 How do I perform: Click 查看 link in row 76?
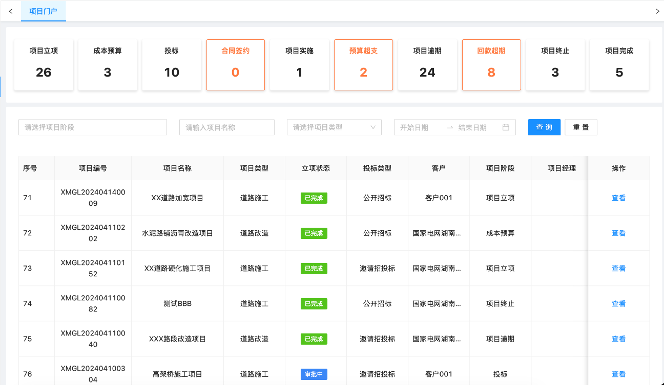[x=619, y=374]
